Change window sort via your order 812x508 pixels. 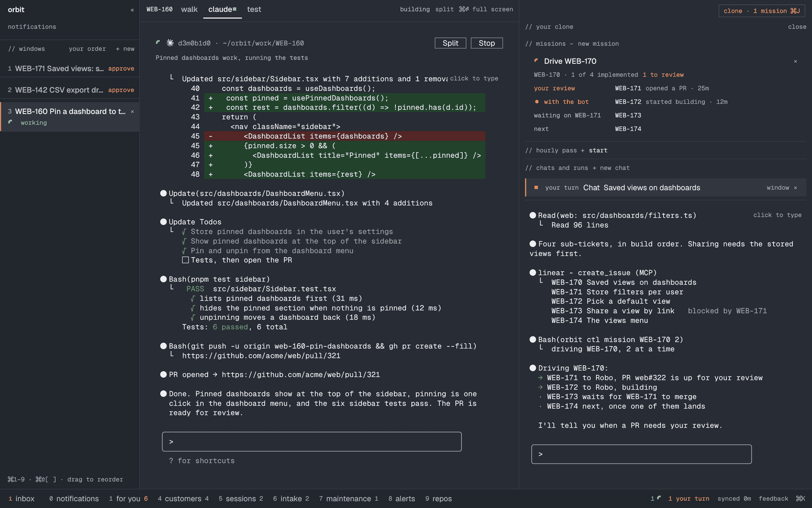[x=87, y=49]
